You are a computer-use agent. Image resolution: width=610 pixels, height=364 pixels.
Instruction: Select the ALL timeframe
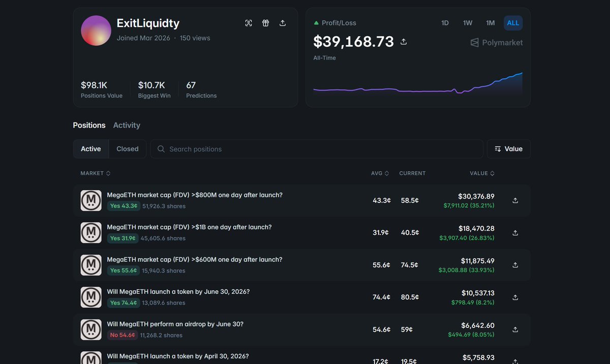coord(513,23)
